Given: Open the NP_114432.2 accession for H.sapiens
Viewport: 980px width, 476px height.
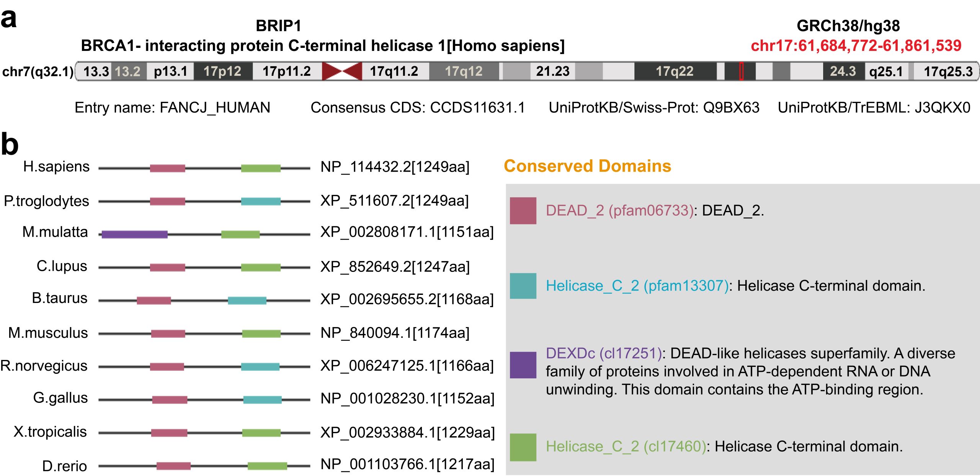Looking at the screenshot, I should click(395, 167).
